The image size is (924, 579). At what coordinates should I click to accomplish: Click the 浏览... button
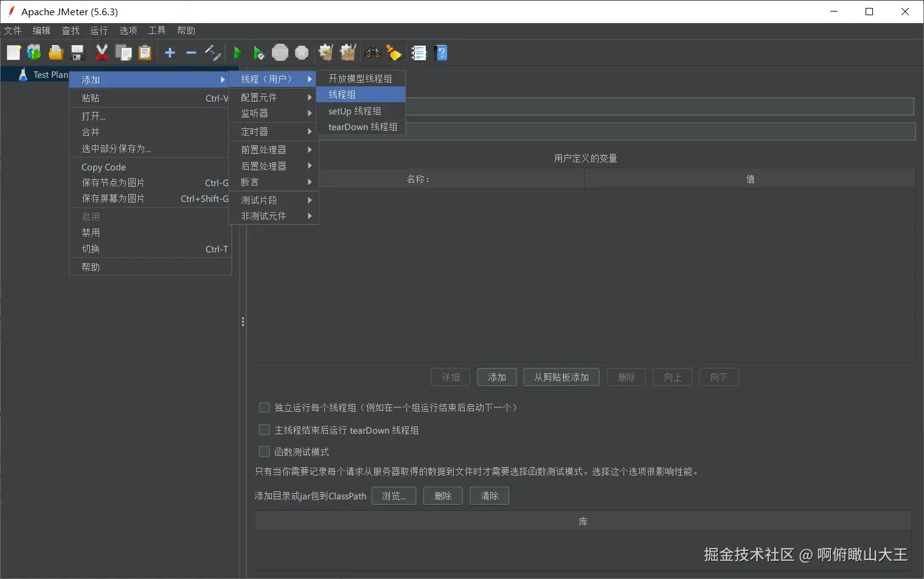pyautogui.click(x=394, y=496)
